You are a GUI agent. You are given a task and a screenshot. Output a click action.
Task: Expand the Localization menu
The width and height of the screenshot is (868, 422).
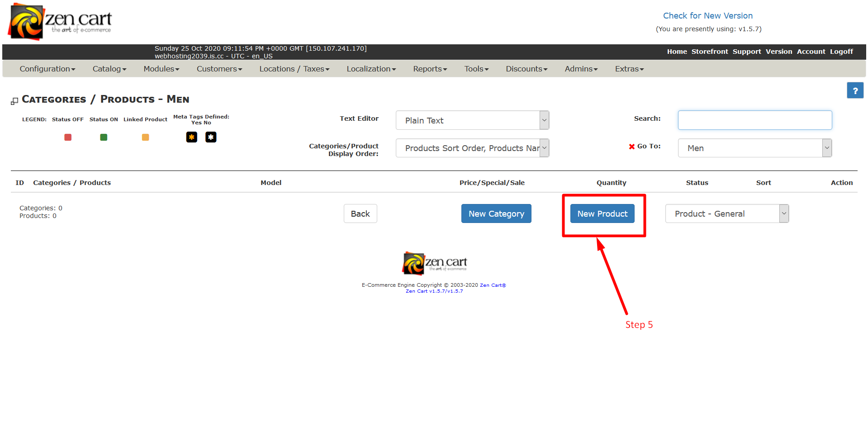371,69
